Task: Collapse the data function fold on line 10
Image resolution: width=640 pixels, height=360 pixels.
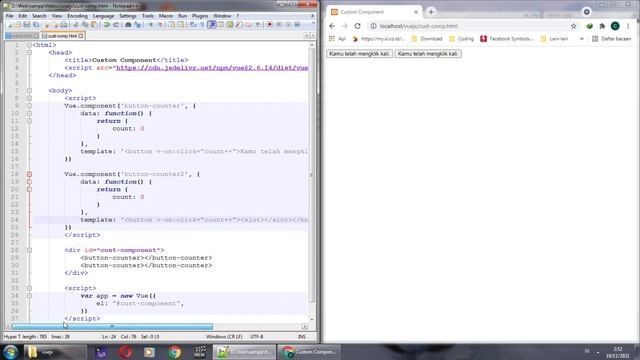Action: coord(29,113)
